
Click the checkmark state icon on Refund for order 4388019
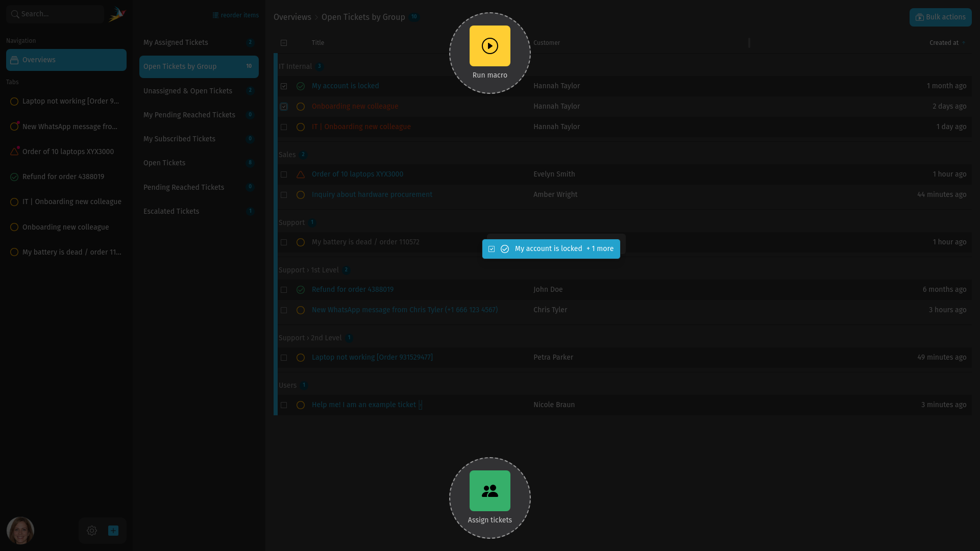(301, 290)
